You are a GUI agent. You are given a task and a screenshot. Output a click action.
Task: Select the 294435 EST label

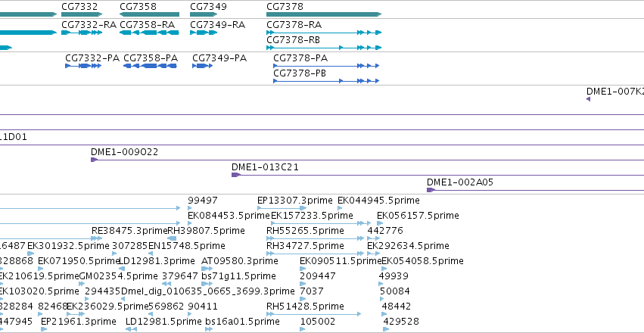pyautogui.click(x=103, y=291)
